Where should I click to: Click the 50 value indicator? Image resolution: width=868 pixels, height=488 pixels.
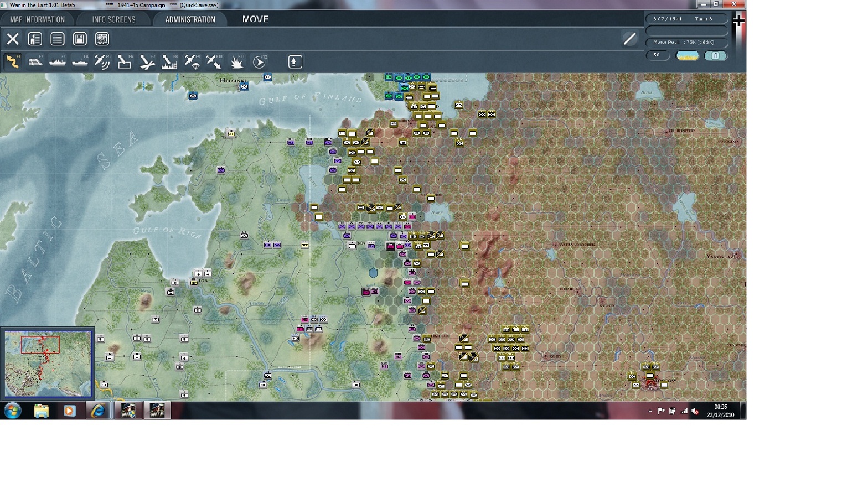click(x=658, y=55)
